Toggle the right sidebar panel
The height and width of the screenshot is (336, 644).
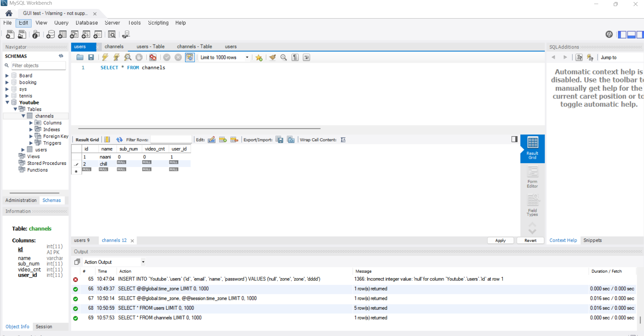pos(640,34)
